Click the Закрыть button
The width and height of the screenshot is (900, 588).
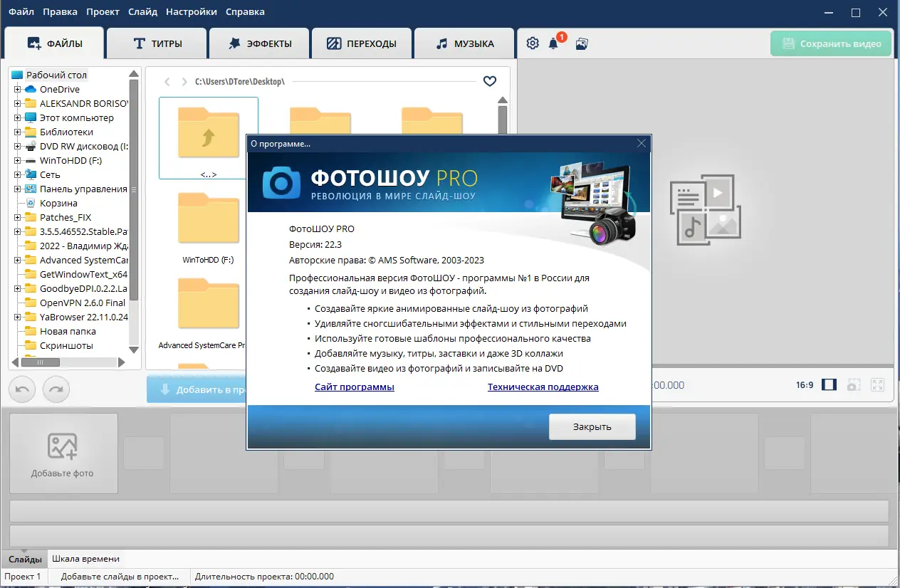click(x=592, y=427)
